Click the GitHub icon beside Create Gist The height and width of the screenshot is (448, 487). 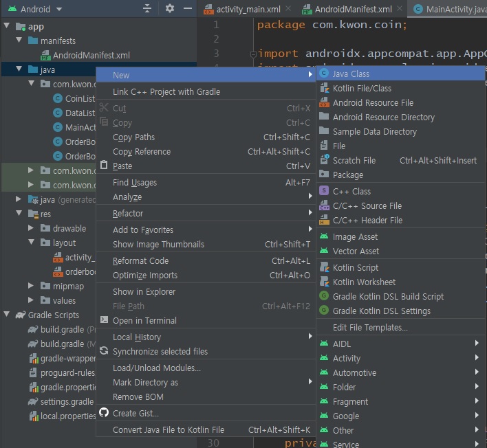[104, 413]
